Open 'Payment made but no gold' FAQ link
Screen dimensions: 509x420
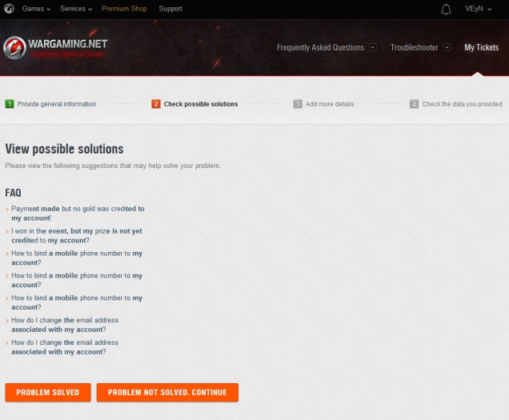click(77, 213)
